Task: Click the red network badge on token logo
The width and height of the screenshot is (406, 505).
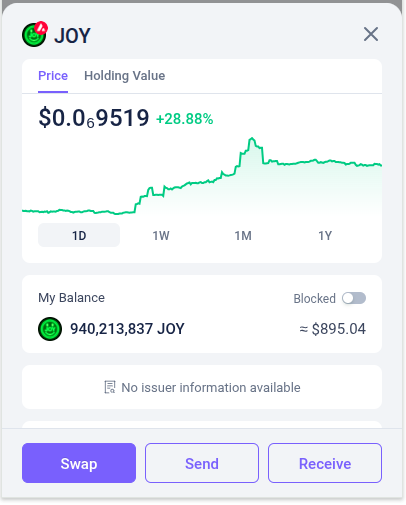Action: tap(42, 28)
